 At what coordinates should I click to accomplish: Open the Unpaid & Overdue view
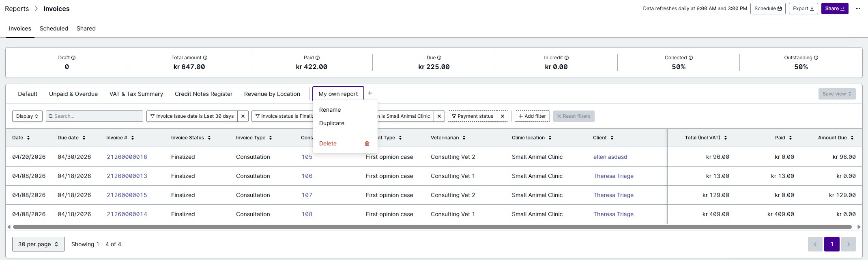(73, 94)
